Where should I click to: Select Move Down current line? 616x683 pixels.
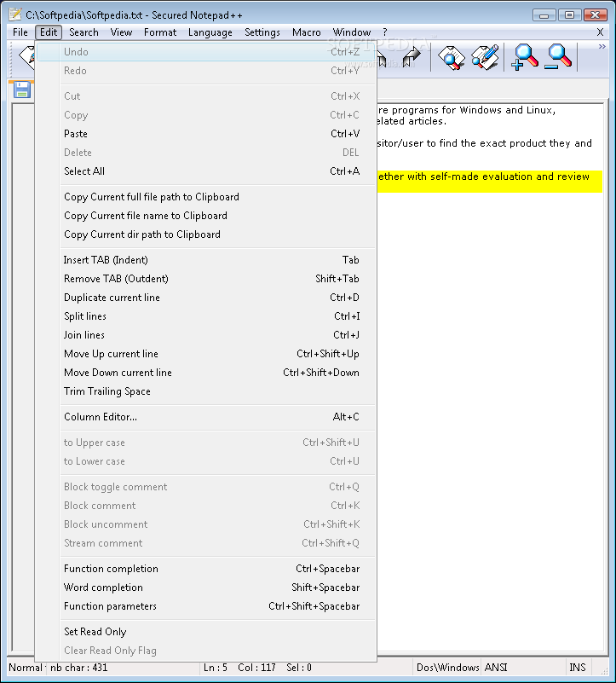pos(205,373)
